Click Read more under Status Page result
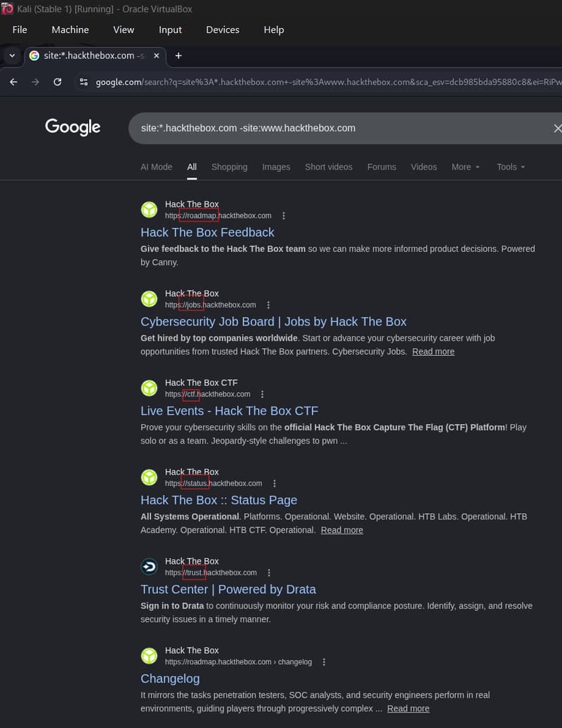Viewport: 562px width, 728px height. pos(342,530)
